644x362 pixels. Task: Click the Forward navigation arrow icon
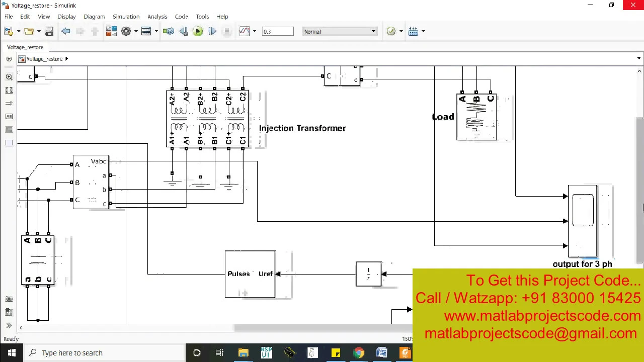point(80,32)
